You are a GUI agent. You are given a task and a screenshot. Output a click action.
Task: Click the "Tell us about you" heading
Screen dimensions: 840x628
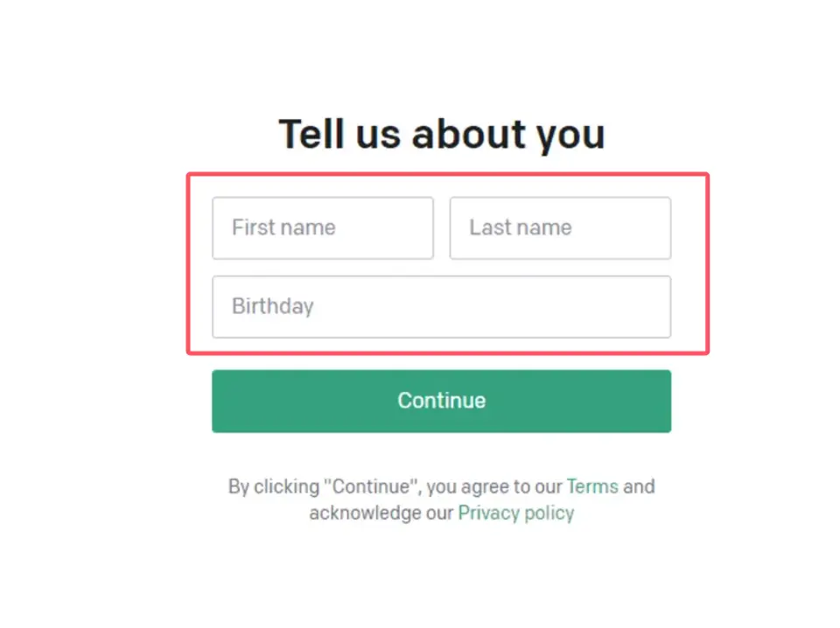point(441,134)
